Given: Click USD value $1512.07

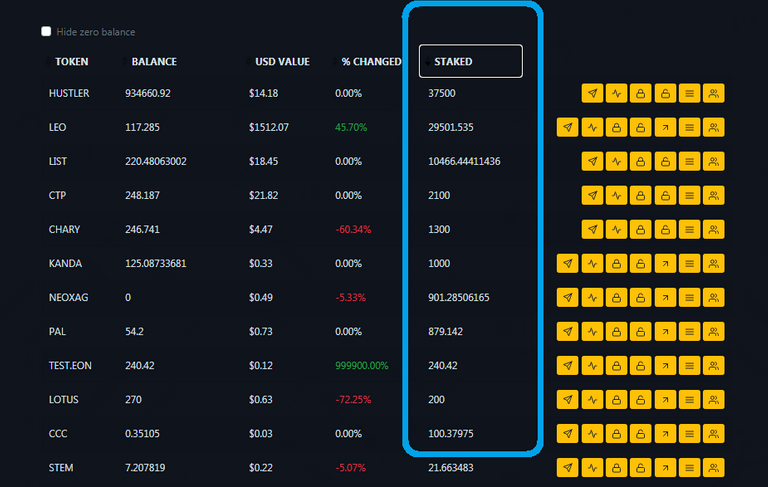Looking at the screenshot, I should [269, 127].
